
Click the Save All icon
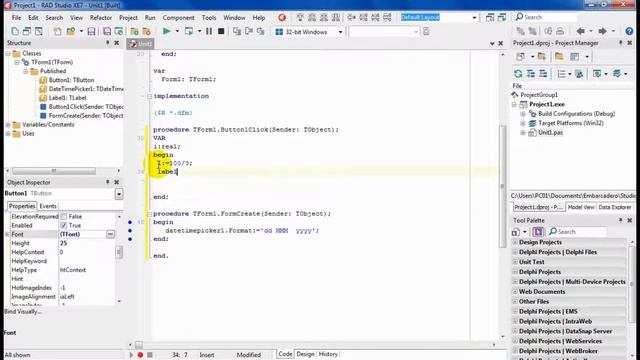pyautogui.click(x=107, y=31)
